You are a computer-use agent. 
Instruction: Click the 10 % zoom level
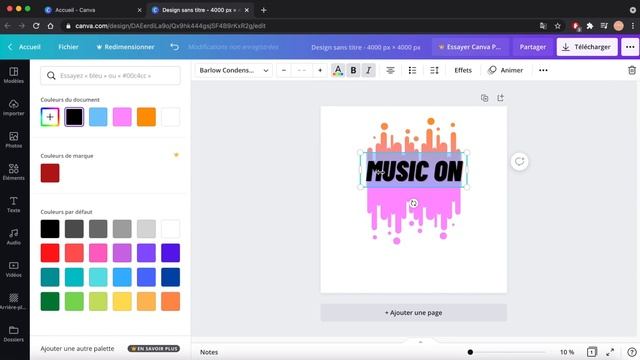pyautogui.click(x=567, y=352)
